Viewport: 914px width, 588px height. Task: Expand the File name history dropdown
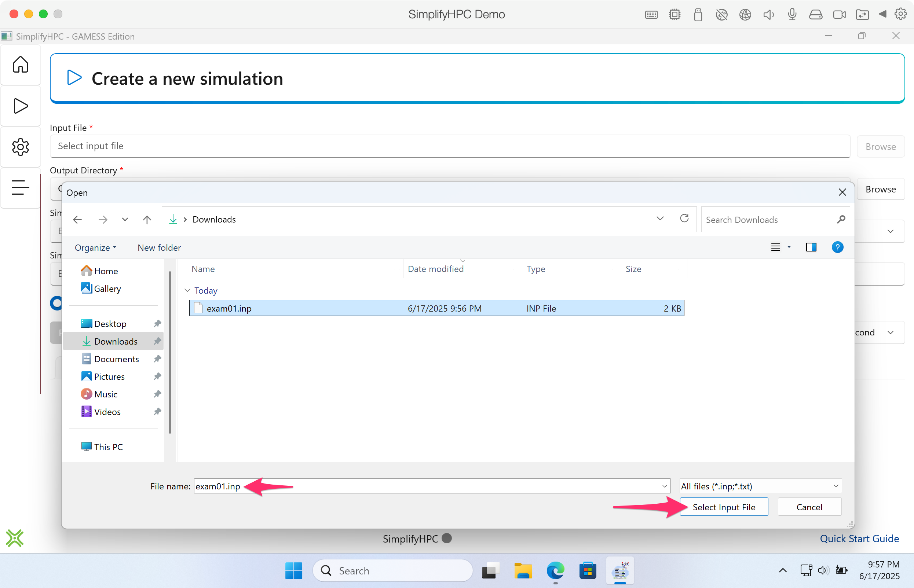pyautogui.click(x=665, y=486)
